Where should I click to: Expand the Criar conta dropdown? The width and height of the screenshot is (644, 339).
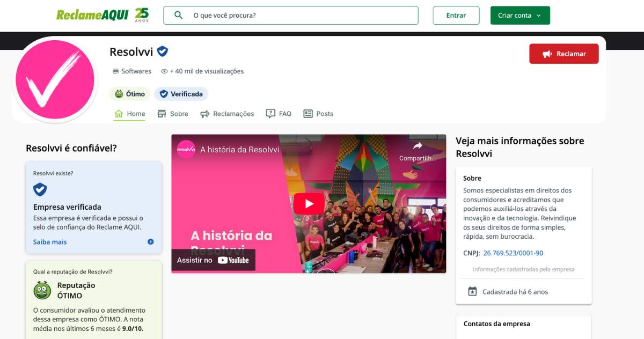[x=519, y=16]
